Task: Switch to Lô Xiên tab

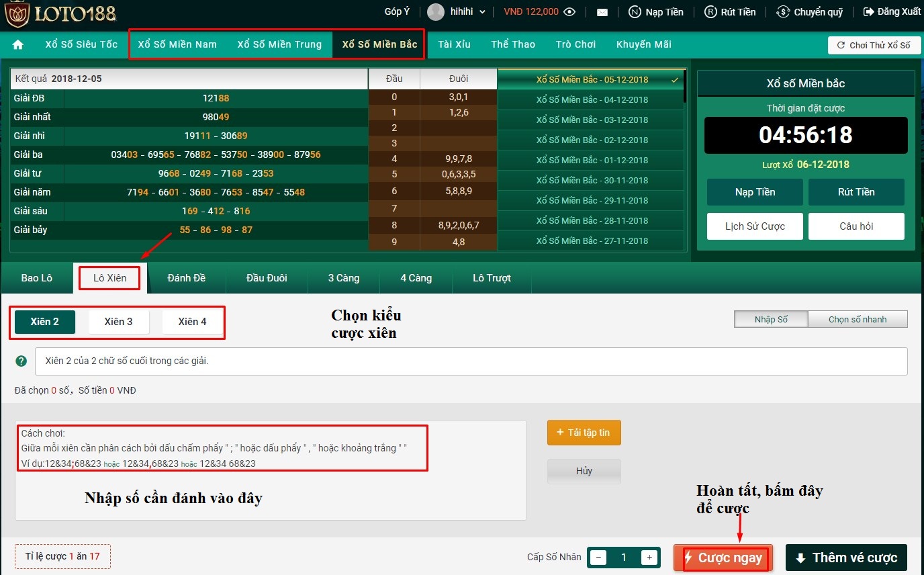Action: point(110,278)
